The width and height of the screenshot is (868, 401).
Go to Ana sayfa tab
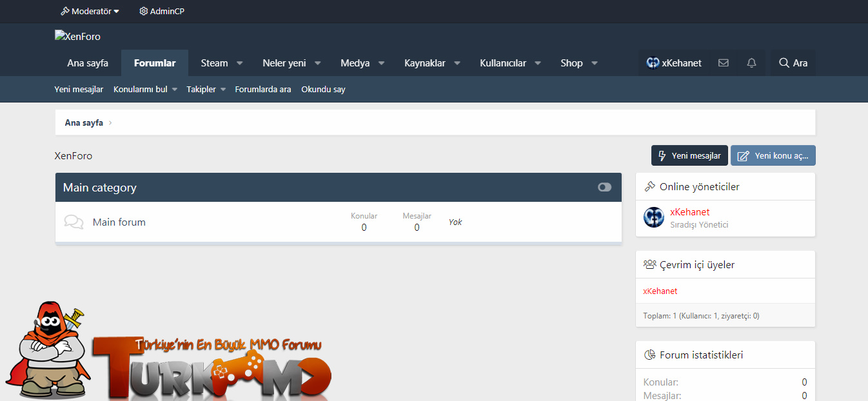point(88,63)
